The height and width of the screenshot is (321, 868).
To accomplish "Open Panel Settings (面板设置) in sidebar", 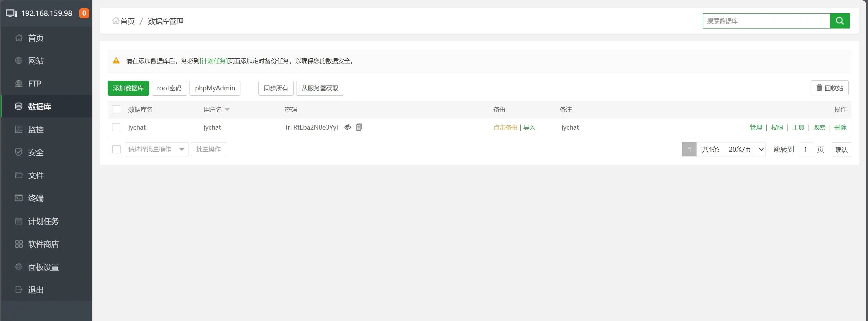I will tap(43, 267).
